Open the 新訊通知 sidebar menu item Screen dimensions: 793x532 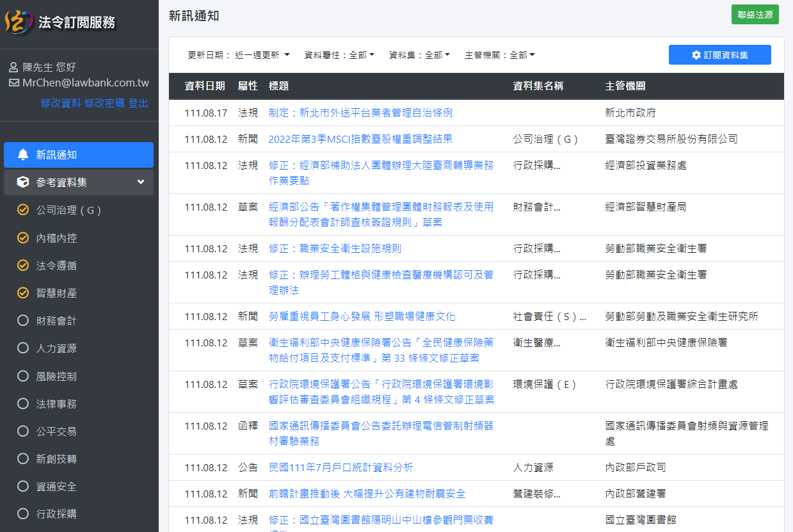(78, 155)
